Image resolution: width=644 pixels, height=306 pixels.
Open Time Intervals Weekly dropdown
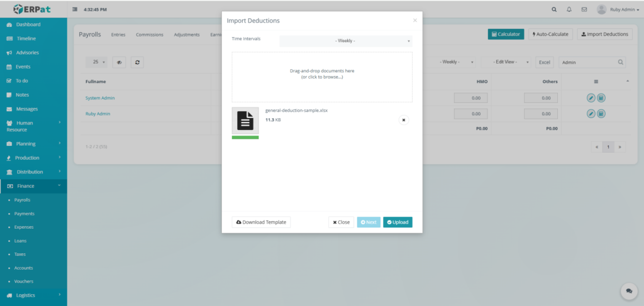[345, 41]
